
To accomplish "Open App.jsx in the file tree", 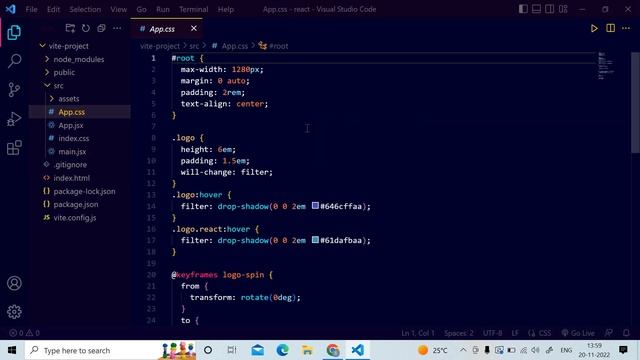I will (71, 125).
